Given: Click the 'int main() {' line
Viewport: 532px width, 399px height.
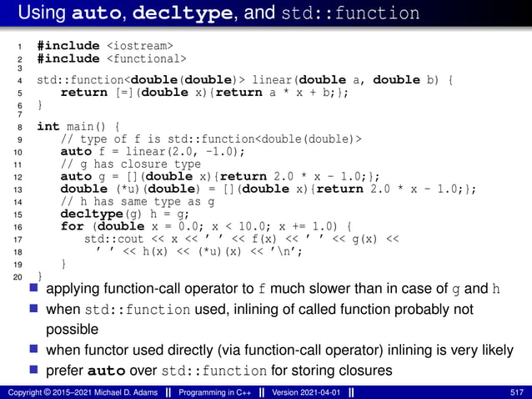Looking at the screenshot, I should pos(78,127).
